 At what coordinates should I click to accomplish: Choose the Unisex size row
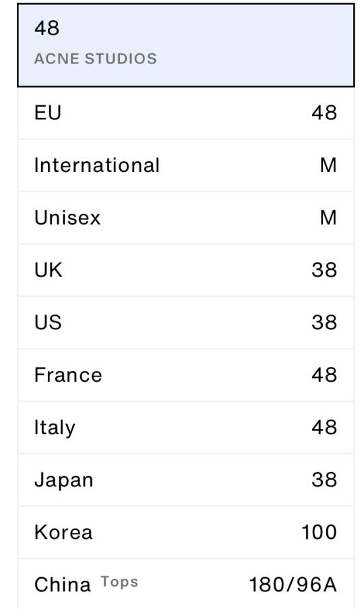click(x=185, y=217)
